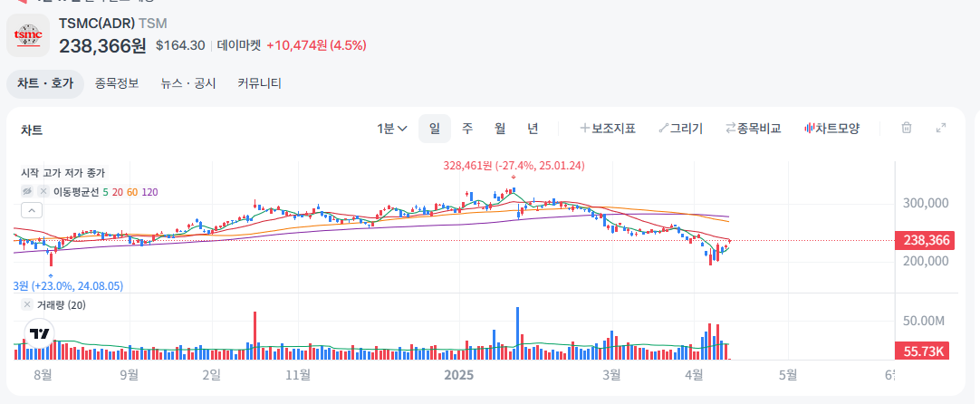Image resolution: width=980 pixels, height=404 pixels.
Task: Click the 8월 time axis label
Action: [x=43, y=375]
